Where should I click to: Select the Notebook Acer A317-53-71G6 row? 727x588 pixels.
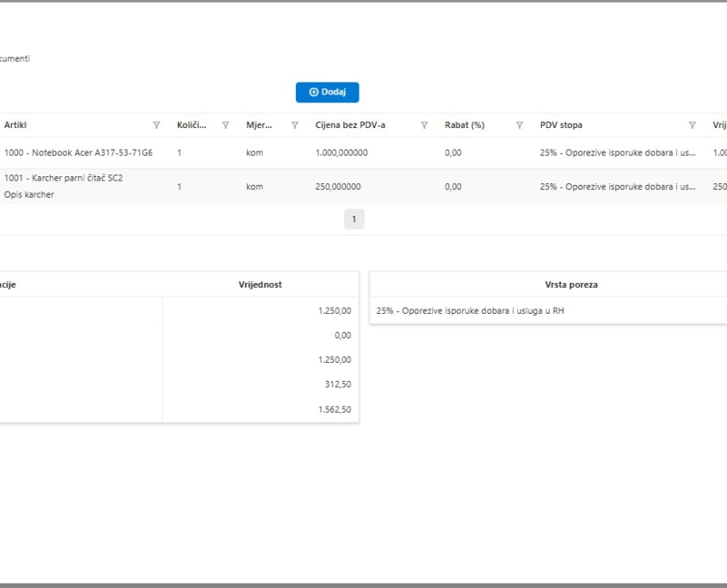click(78, 153)
